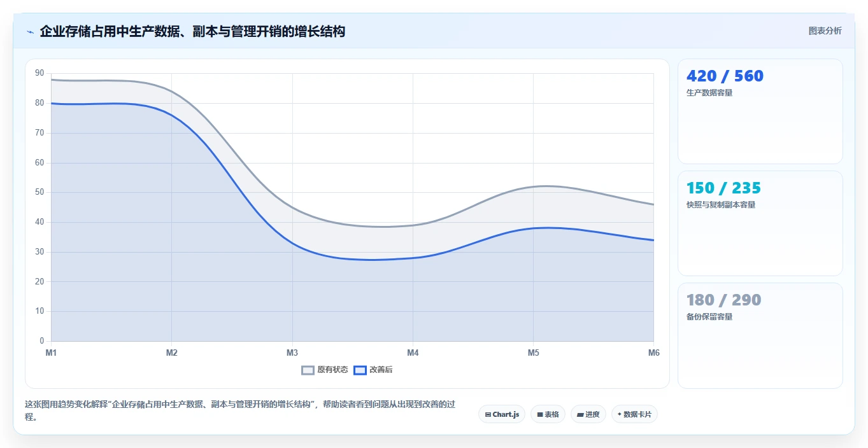
Task: Click the 0 y-axis tick label
Action: 42,341
